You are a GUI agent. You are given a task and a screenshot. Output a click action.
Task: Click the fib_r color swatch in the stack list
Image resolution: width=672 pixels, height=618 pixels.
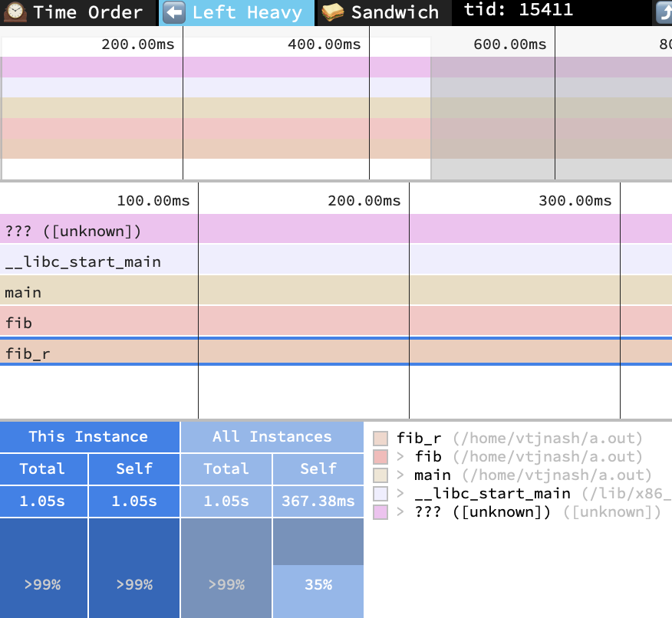pyautogui.click(x=380, y=439)
